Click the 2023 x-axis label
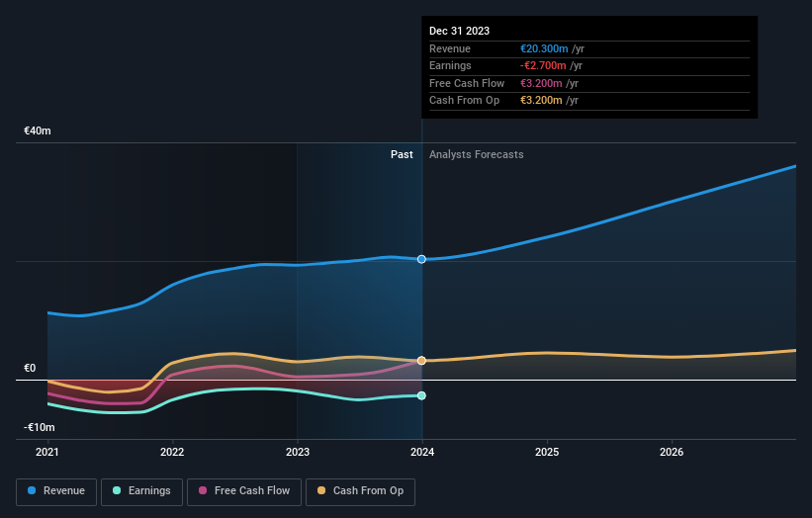The width and height of the screenshot is (812, 518). click(298, 453)
